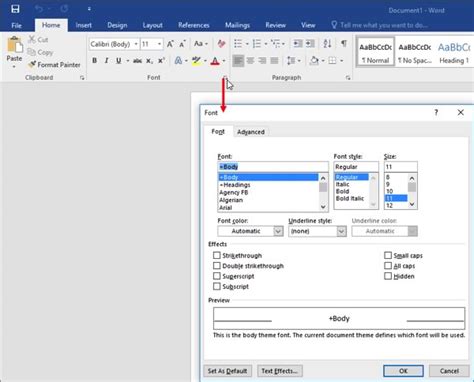Image resolution: width=474 pixels, height=382 pixels.
Task: Open the underline style arrow in ribbon
Action: click(128, 61)
